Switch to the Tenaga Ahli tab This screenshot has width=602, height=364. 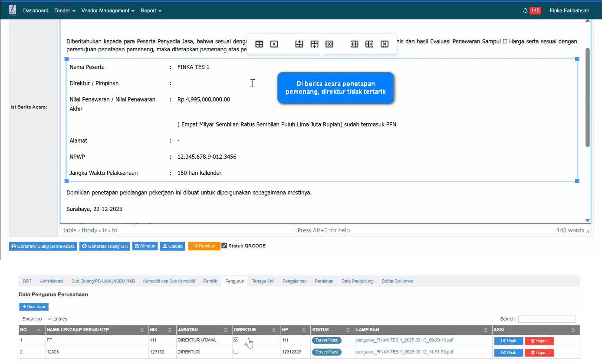[263, 281]
